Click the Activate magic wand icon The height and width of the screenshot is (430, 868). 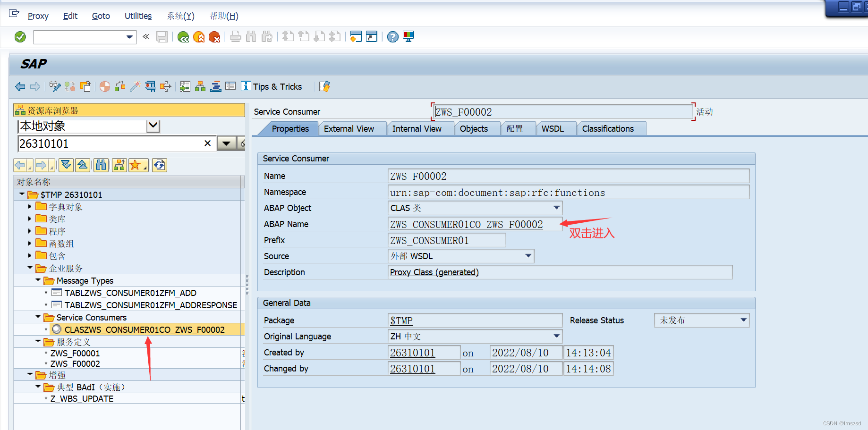[136, 86]
